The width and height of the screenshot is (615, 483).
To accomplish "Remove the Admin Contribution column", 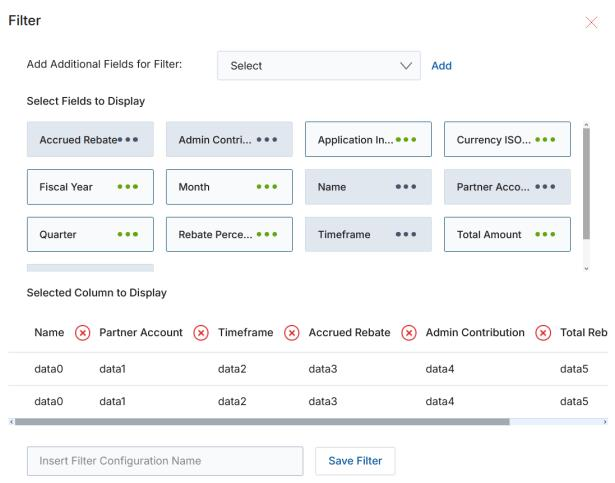I will pyautogui.click(x=543, y=333).
